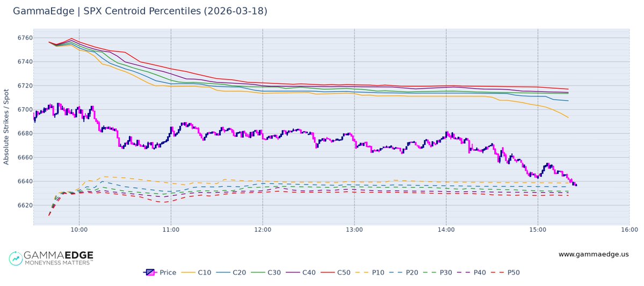Click the 12:00 x-axis tick label
644x286 pixels.
[x=263, y=230]
